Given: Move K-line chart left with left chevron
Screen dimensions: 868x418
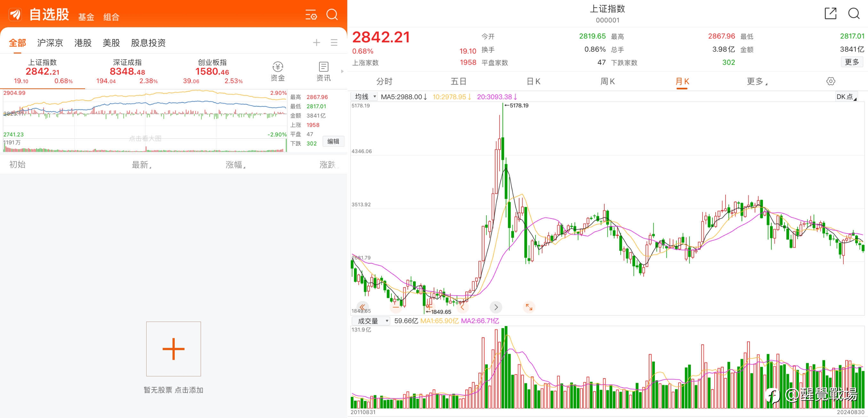Looking at the screenshot, I should [x=462, y=307].
